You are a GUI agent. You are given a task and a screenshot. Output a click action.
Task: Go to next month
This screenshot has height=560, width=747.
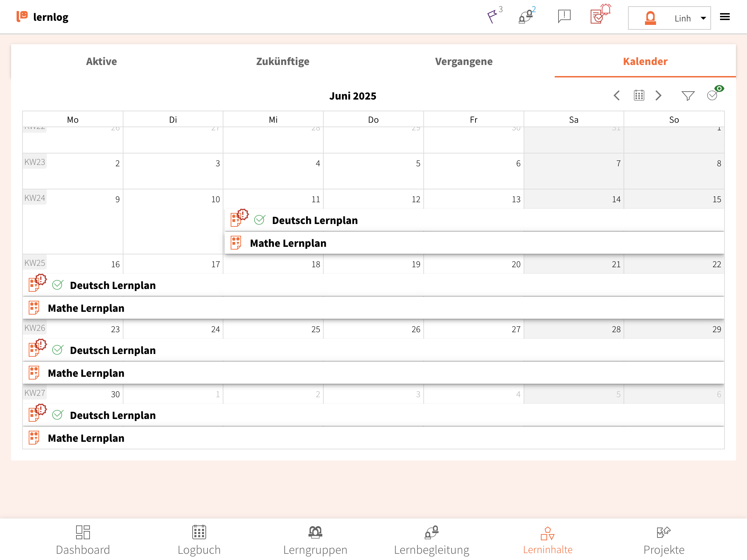tap(658, 95)
